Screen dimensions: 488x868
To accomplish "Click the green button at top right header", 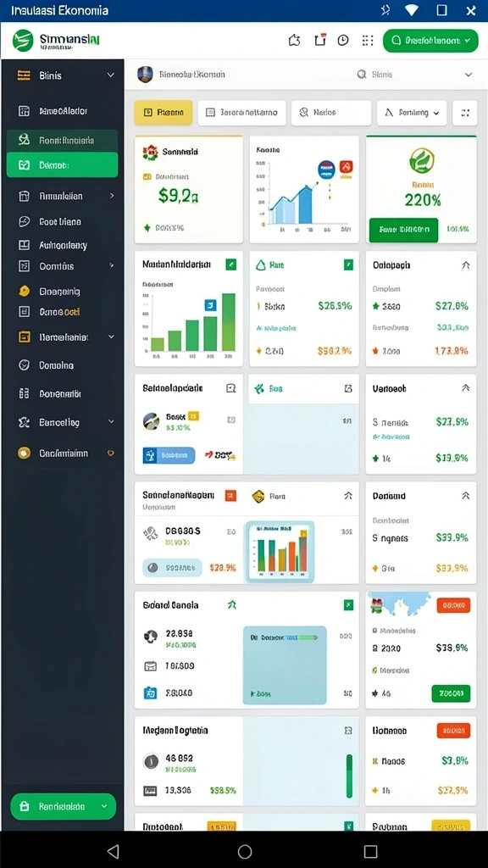I will click(x=430, y=41).
